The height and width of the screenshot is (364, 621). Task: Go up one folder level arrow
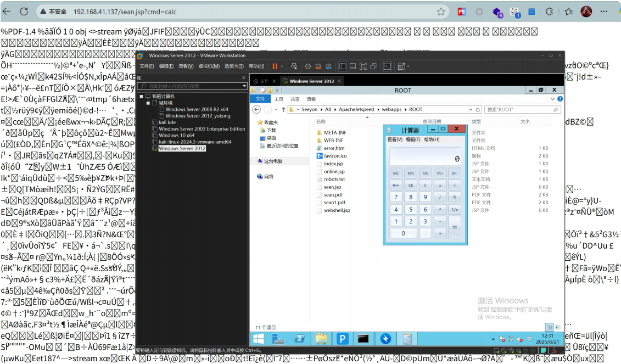coord(283,109)
